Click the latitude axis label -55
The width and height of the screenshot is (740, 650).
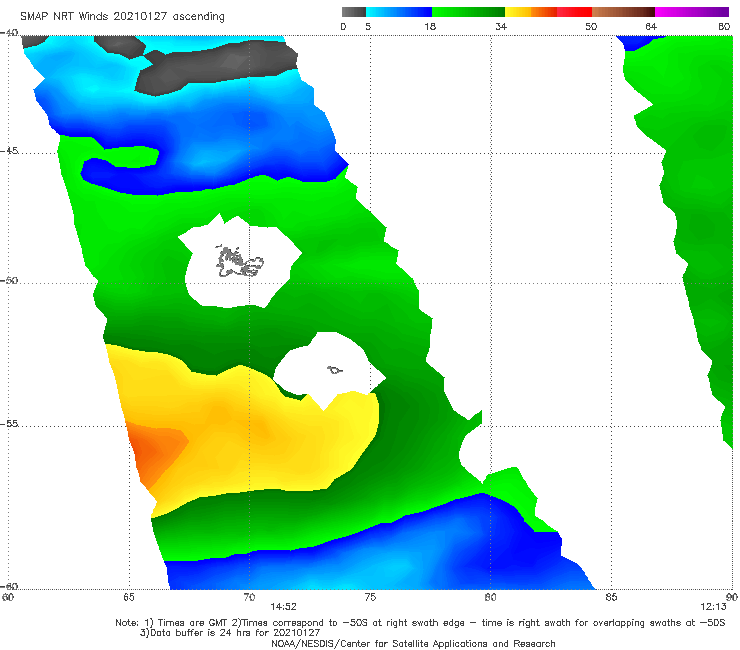click(x=9, y=423)
